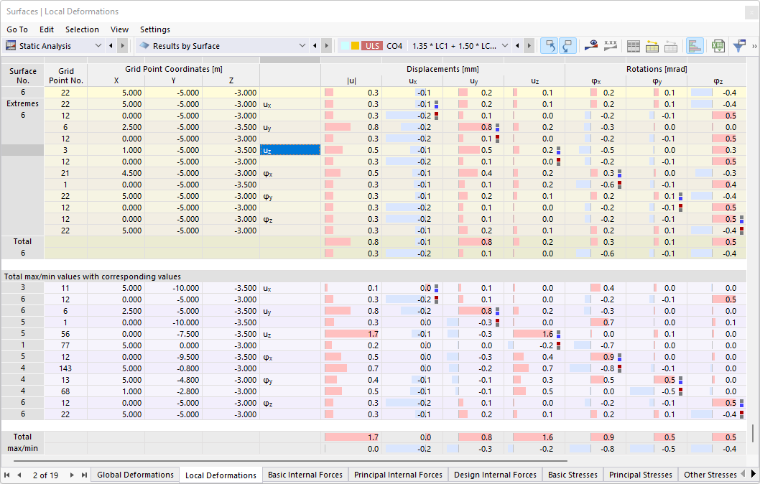Switch to Basic Internal Forces tab
This screenshot has height=484, width=760.
pyautogui.click(x=305, y=475)
